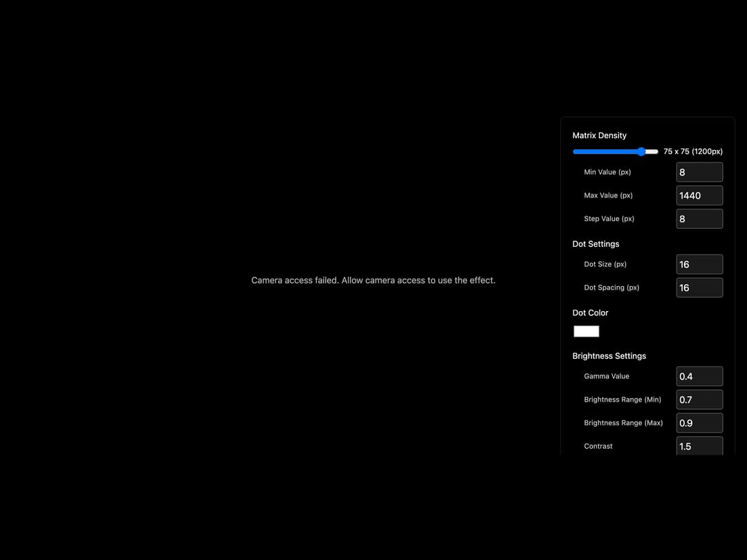Screen dimensions: 747x560
Task: Click the "Dot Size (px)" label
Action: [605, 264]
